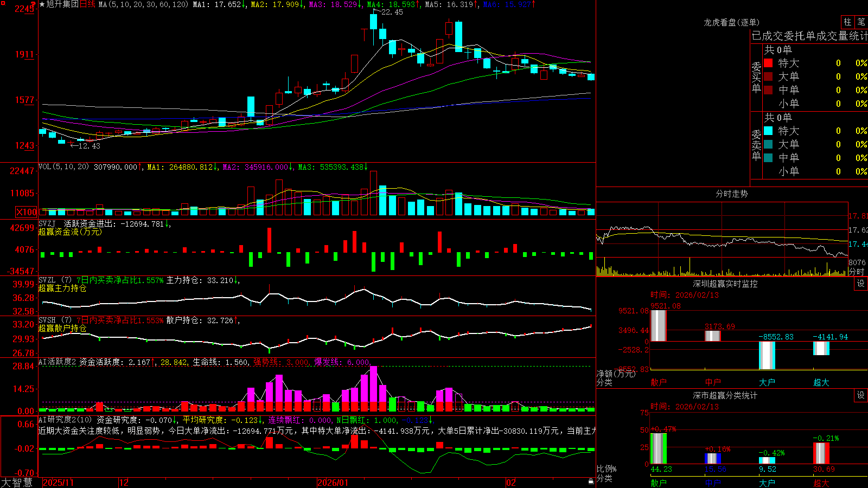Click the 超赢散户持仓 label

coord(62,328)
